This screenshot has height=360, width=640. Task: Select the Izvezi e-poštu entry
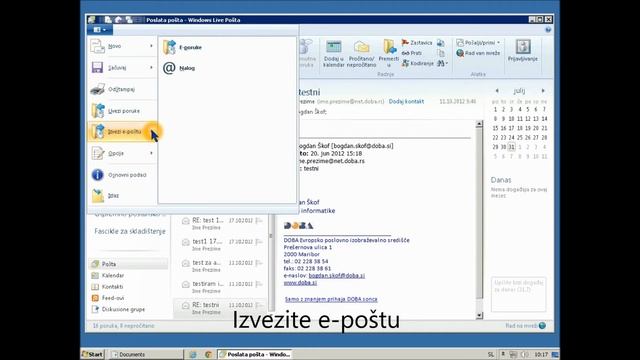[122, 132]
